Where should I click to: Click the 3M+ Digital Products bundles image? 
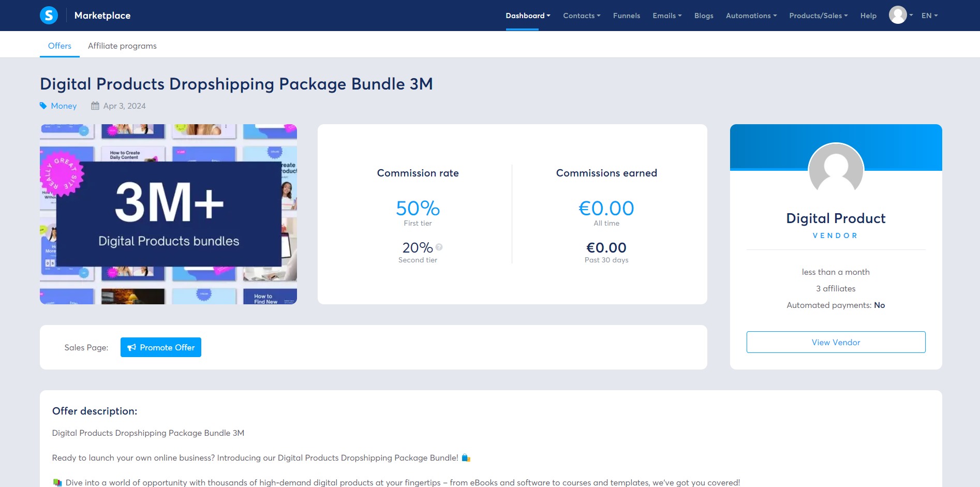coord(168,214)
